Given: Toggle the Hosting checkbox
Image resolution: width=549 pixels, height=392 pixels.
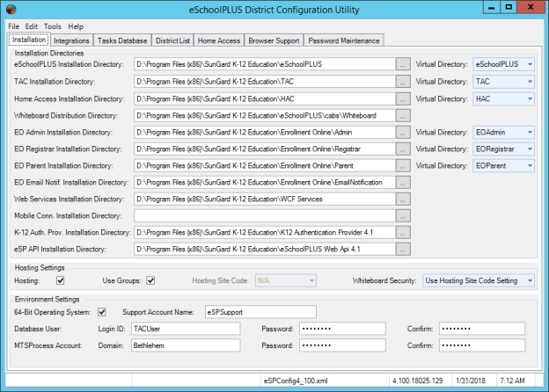Looking at the screenshot, I should click(x=61, y=281).
